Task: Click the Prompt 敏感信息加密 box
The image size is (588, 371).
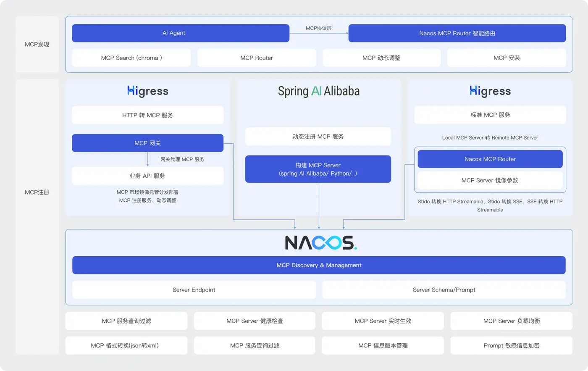Action: [511, 345]
